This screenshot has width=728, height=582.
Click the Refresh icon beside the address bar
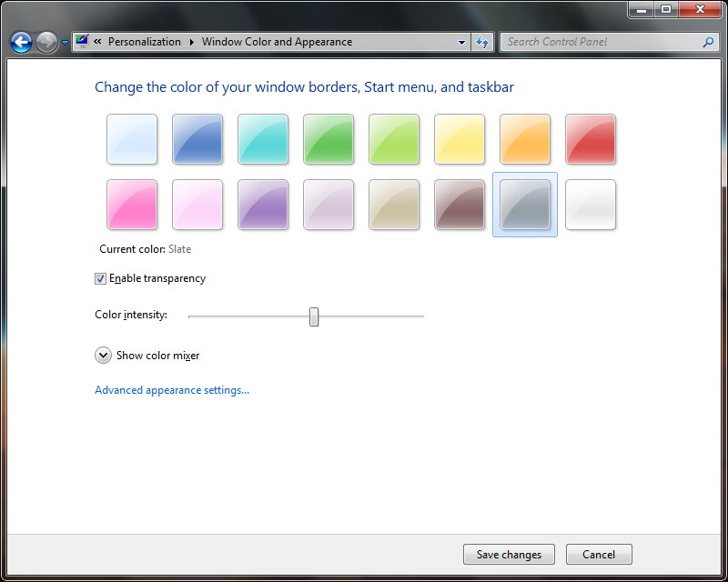(x=482, y=42)
